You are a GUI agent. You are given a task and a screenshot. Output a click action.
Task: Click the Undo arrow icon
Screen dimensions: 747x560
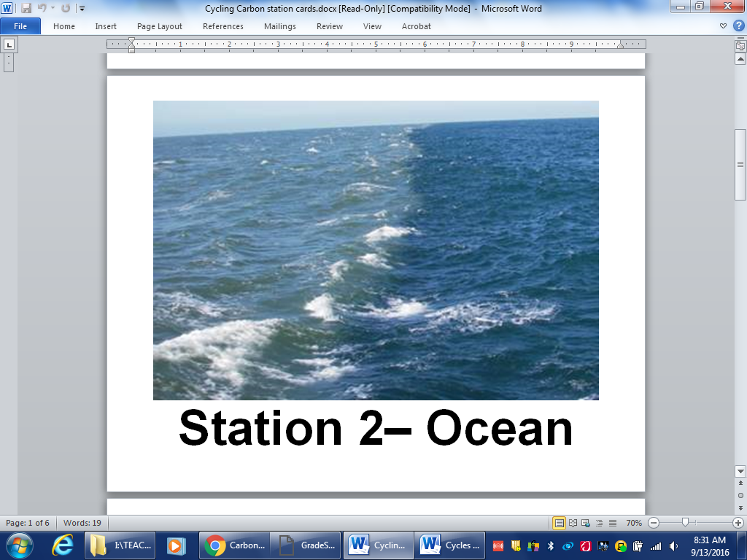click(42, 7)
